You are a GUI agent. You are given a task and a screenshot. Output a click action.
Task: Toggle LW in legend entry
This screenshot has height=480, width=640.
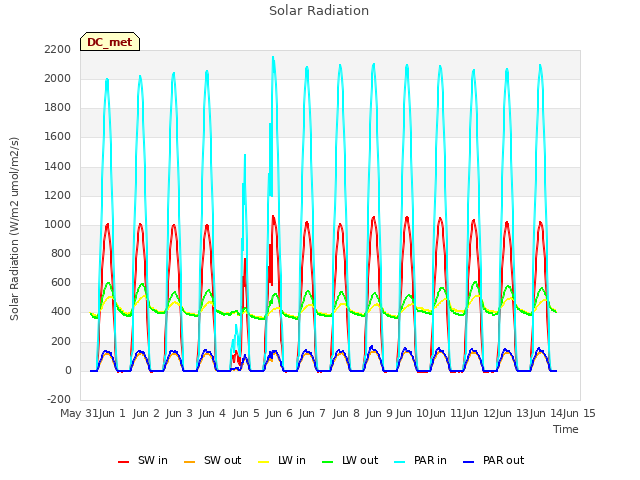point(282,460)
